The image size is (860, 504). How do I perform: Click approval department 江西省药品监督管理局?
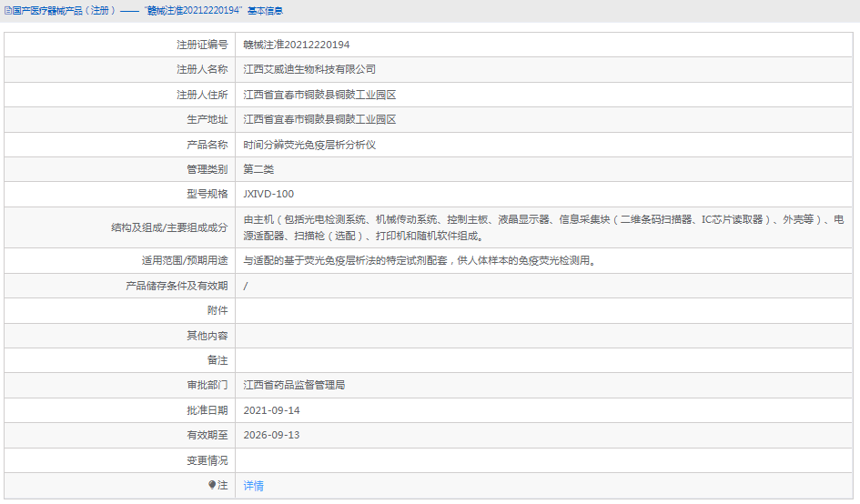click(x=294, y=385)
